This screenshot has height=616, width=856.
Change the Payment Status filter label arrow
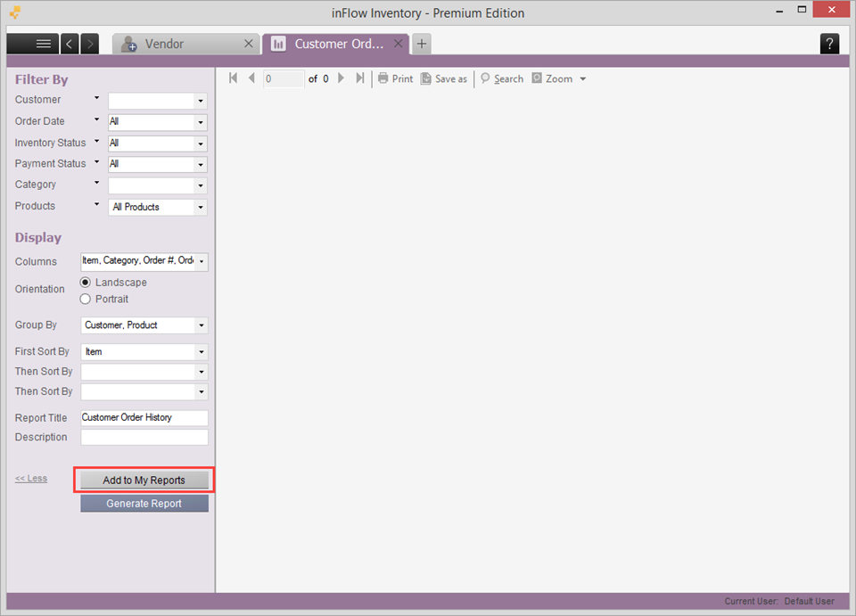(96, 161)
